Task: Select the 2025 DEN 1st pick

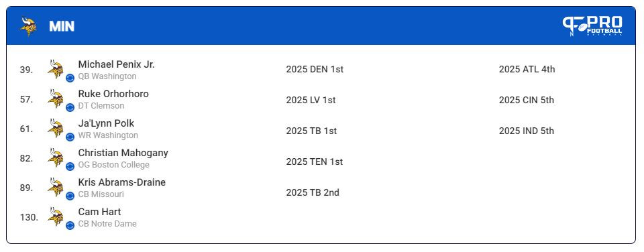Action: click(315, 69)
